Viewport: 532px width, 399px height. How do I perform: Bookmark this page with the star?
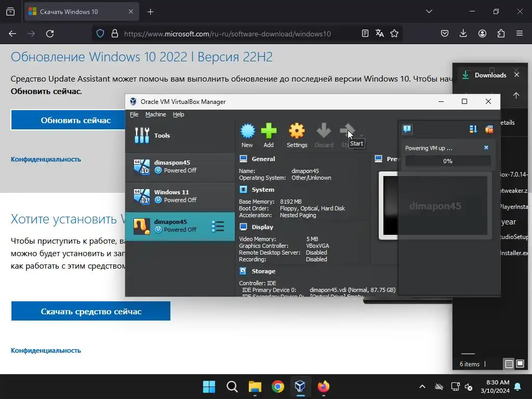(x=394, y=33)
